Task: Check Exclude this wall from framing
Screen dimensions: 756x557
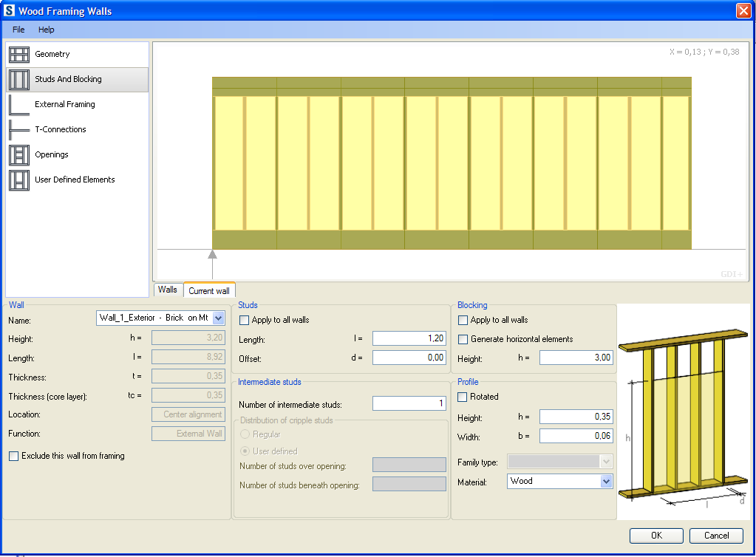Action: (14, 456)
